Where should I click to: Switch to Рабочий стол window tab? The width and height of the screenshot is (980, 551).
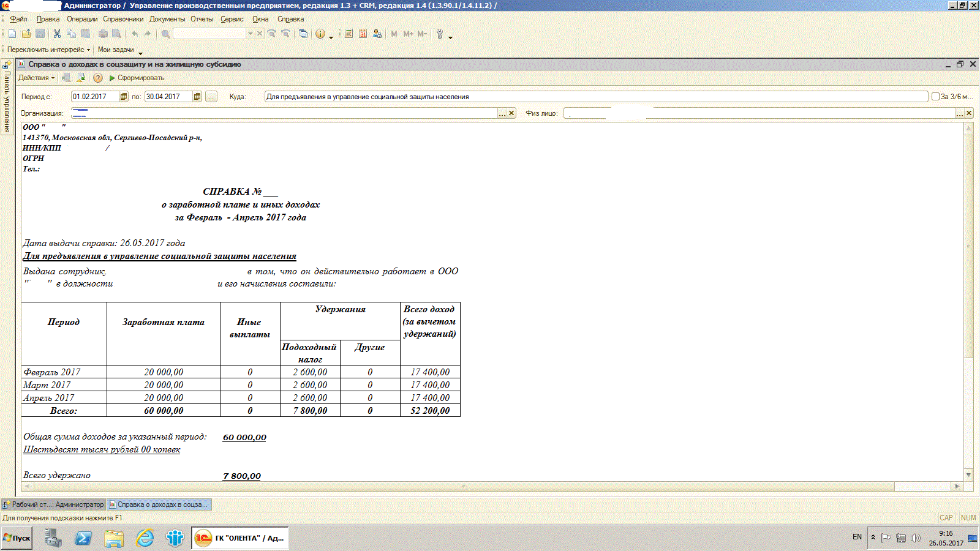click(53, 504)
